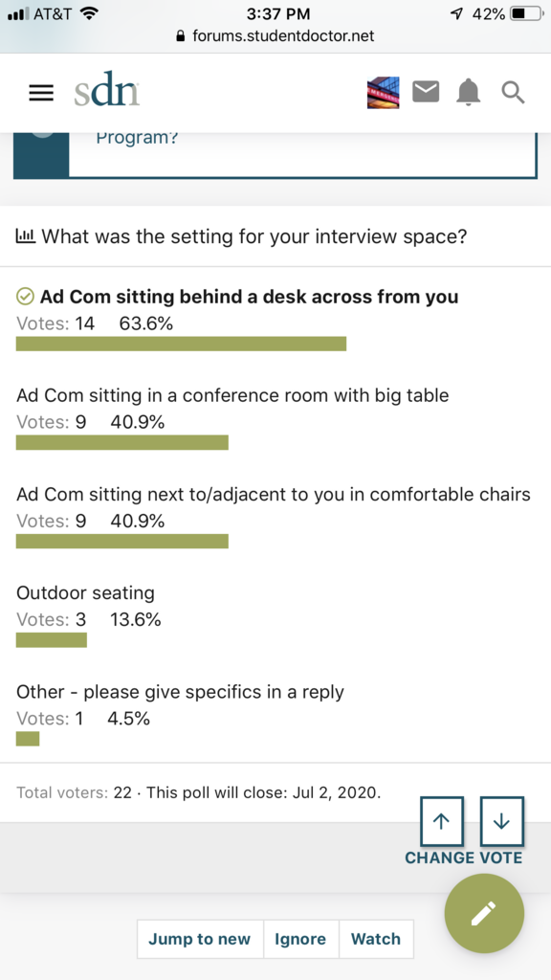The image size is (551, 980).
Task: Click the poll bar chart icon by question
Action: (x=26, y=236)
